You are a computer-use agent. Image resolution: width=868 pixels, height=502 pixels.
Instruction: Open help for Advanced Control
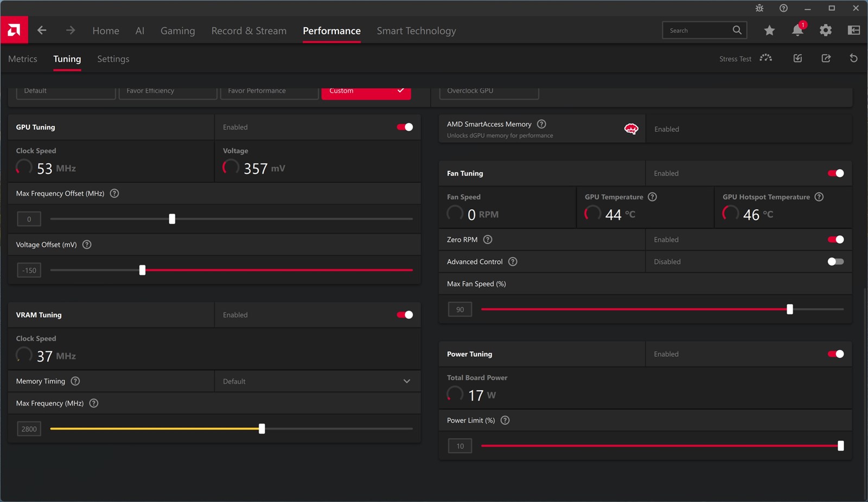point(513,262)
